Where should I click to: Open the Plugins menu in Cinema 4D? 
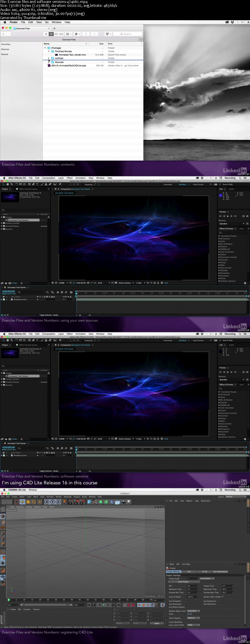[x=77, y=497]
